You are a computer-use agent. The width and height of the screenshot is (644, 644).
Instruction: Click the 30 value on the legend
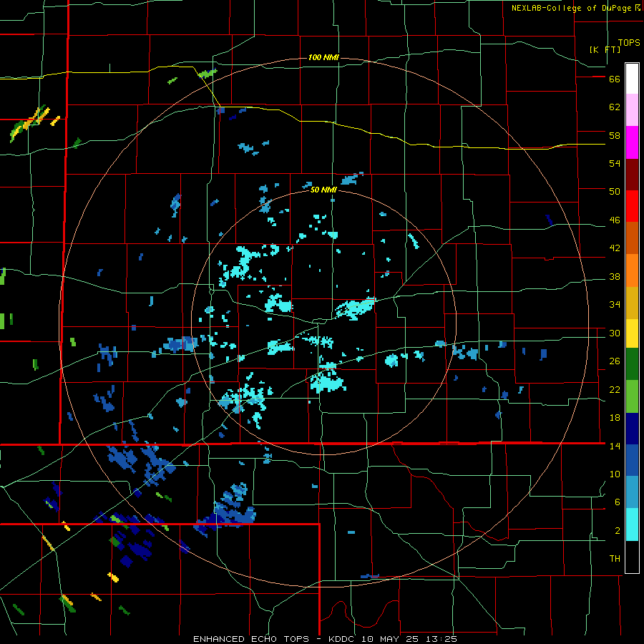tap(615, 333)
